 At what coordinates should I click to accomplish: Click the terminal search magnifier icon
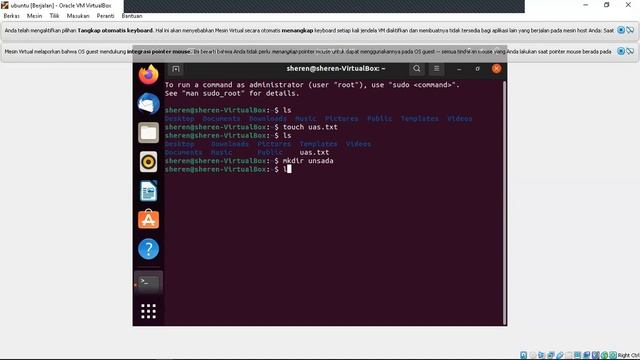point(416,69)
